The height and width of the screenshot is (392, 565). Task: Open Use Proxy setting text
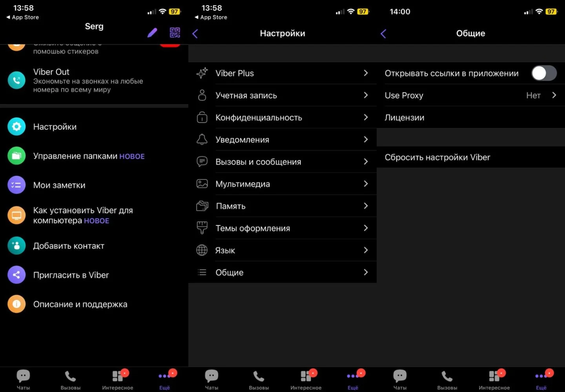[x=404, y=95]
